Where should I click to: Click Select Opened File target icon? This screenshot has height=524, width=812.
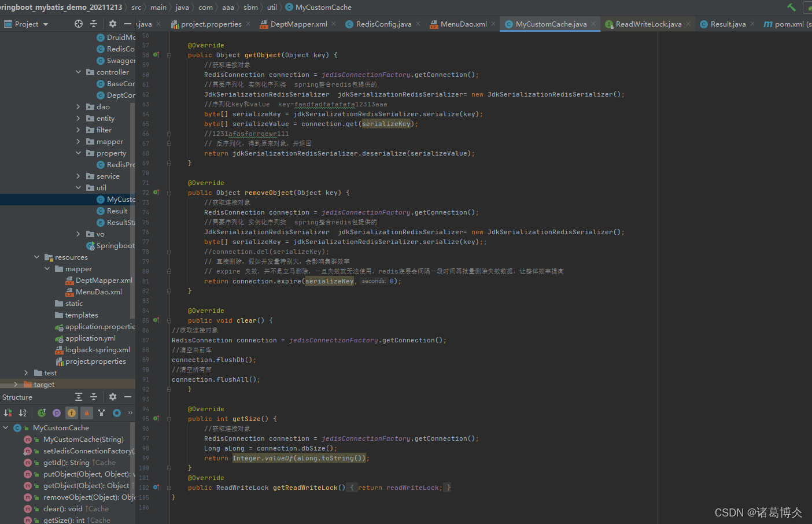pos(79,24)
